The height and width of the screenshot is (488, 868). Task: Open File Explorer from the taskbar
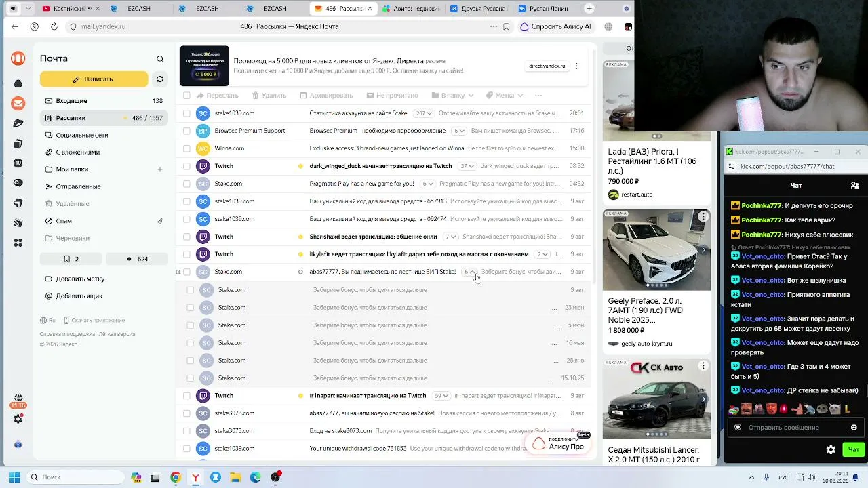click(235, 477)
